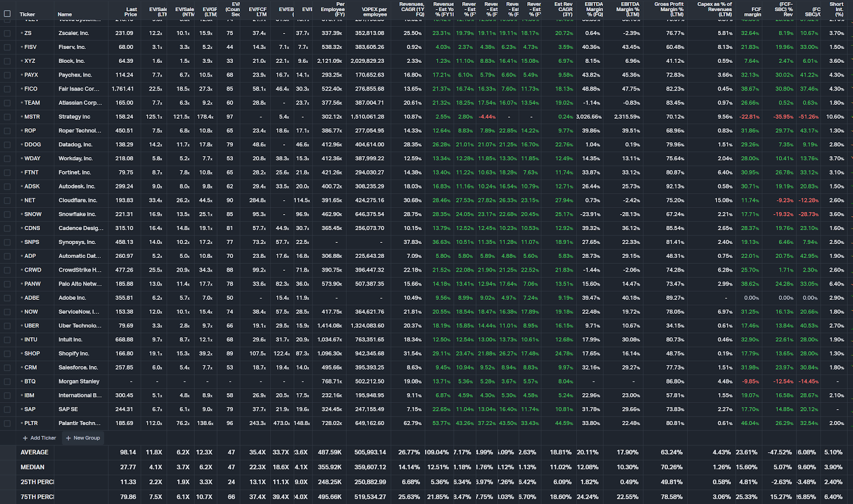853x504 pixels.
Task: Sort by the Ticker column header
Action: point(27,14)
